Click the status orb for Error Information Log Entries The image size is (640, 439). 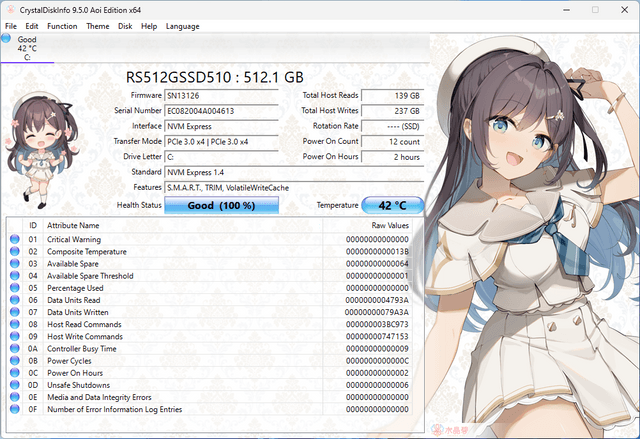pos(15,409)
